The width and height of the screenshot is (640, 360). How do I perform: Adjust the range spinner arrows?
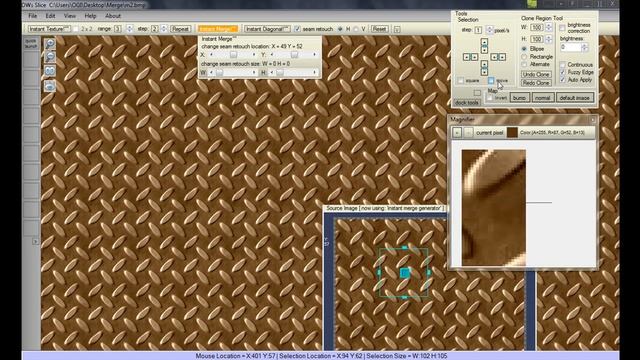[x=129, y=29]
